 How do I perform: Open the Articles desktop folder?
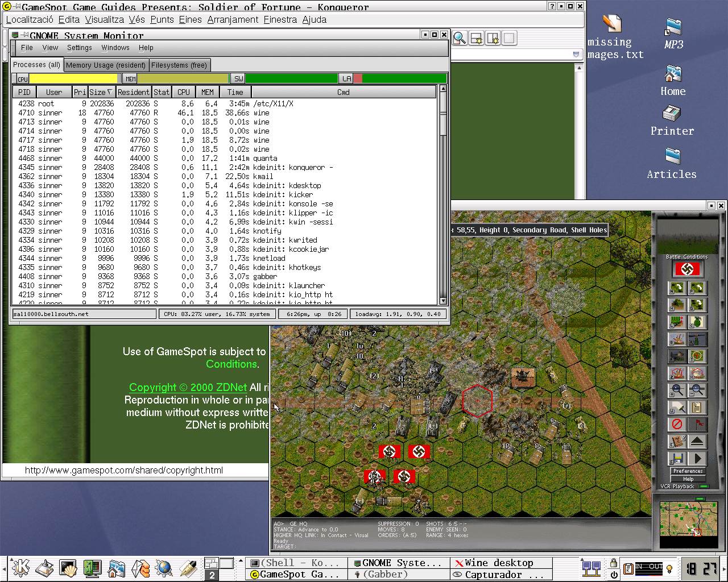pos(672,164)
